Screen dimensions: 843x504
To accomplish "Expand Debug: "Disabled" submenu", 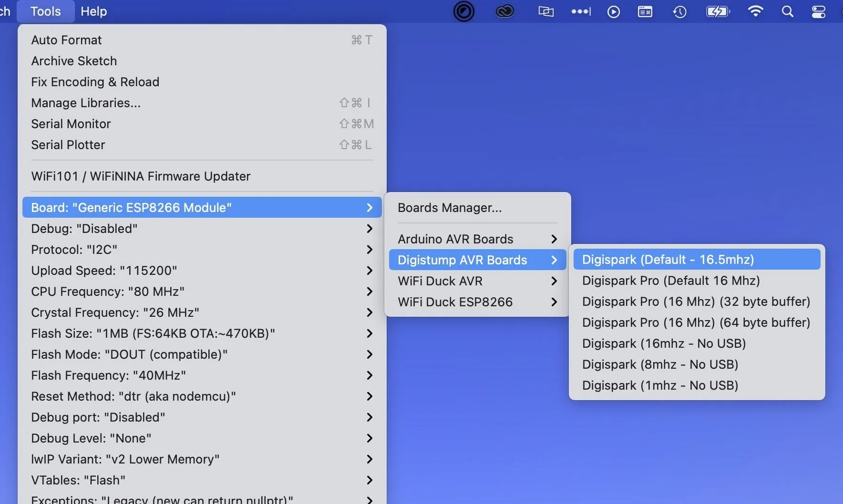I will point(202,229).
